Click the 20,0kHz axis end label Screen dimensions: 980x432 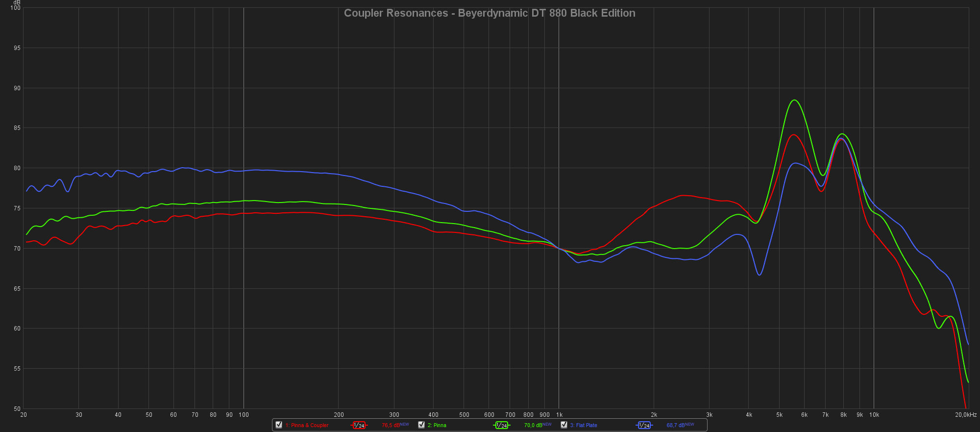point(966,415)
